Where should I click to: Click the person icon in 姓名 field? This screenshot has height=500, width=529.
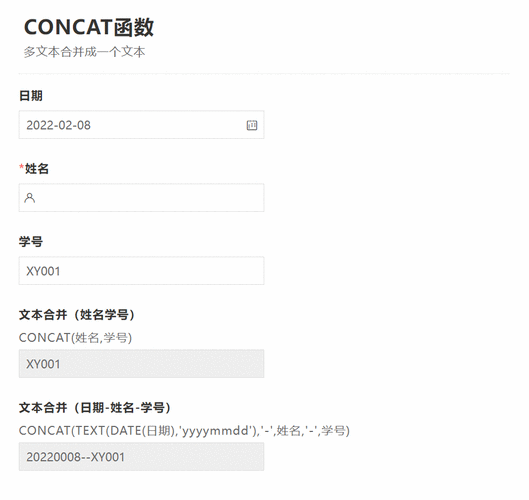click(30, 198)
